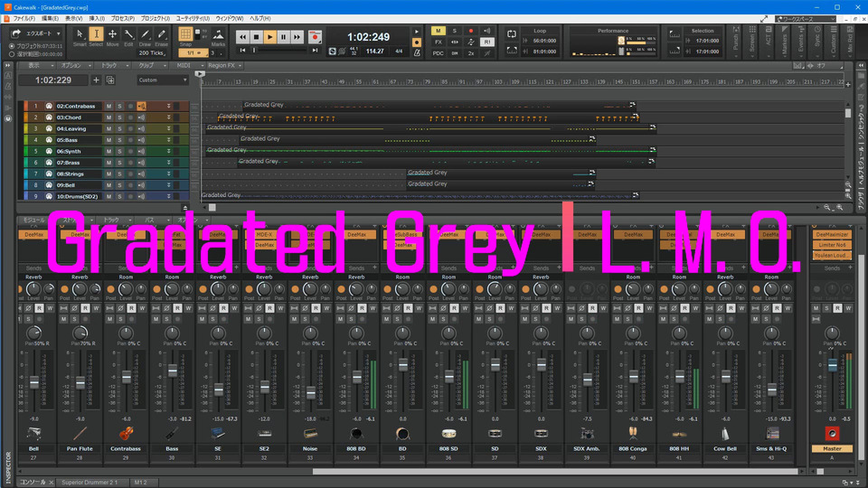The width and height of the screenshot is (868, 488).
Task: Click the 808 Conga strip icon
Action: point(633,433)
